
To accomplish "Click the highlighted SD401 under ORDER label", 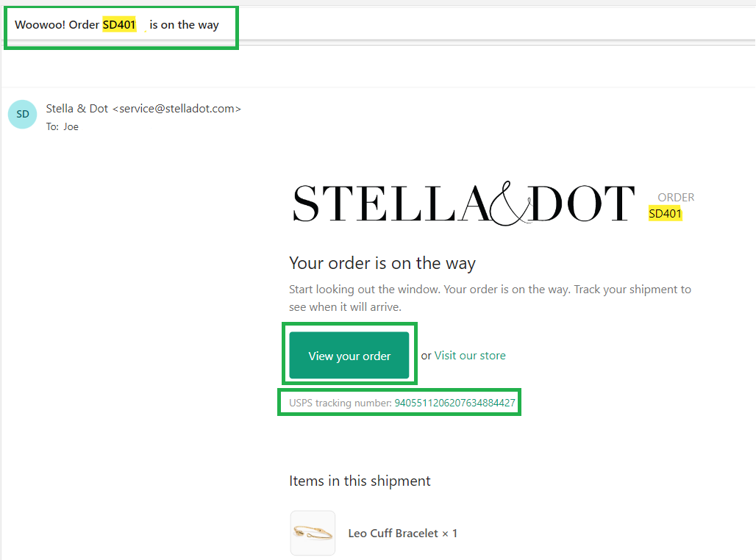I will point(665,214).
